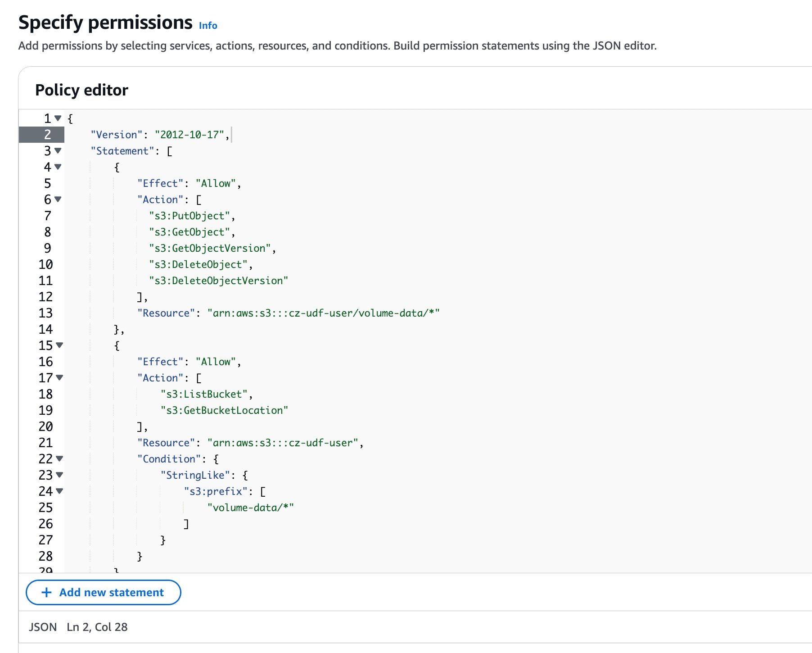Click the highlighted line number 2 in gutter
This screenshot has width=812, height=653.
pos(47,135)
